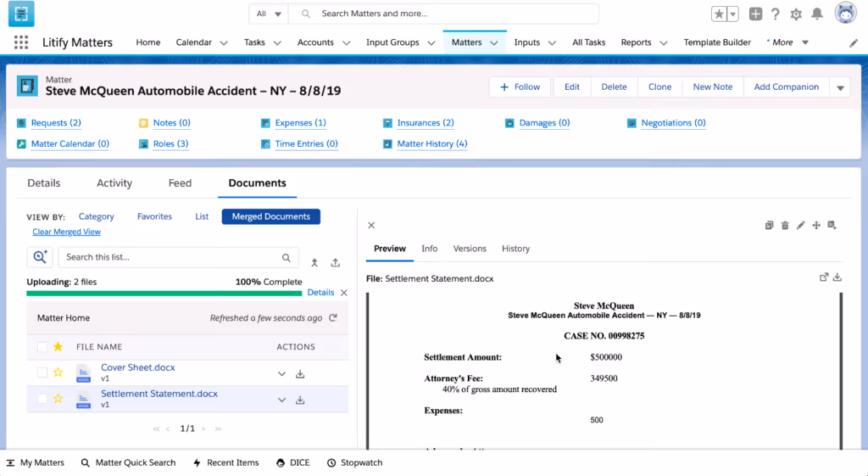Open Settlement Statement preview in new window

pos(824,277)
